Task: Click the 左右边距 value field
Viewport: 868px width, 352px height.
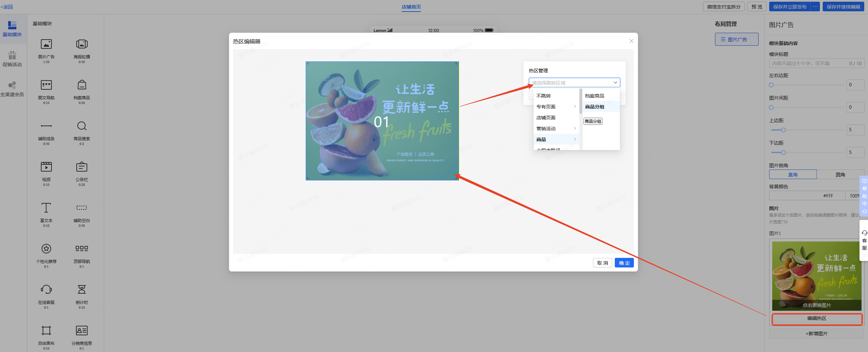Action: pos(855,85)
